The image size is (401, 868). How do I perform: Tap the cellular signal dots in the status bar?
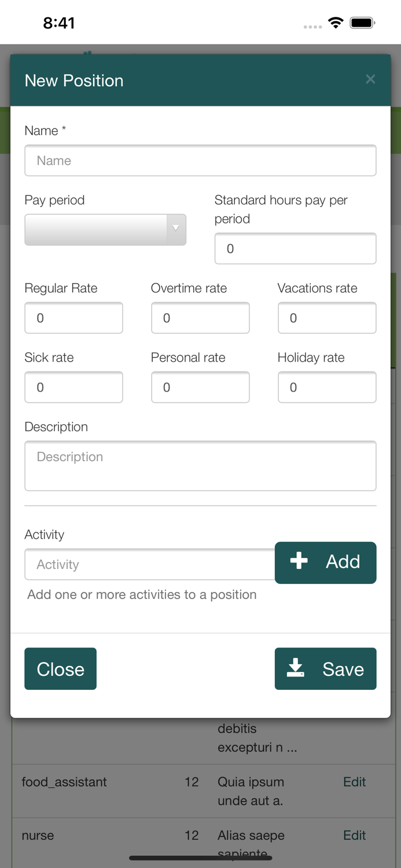(312, 27)
